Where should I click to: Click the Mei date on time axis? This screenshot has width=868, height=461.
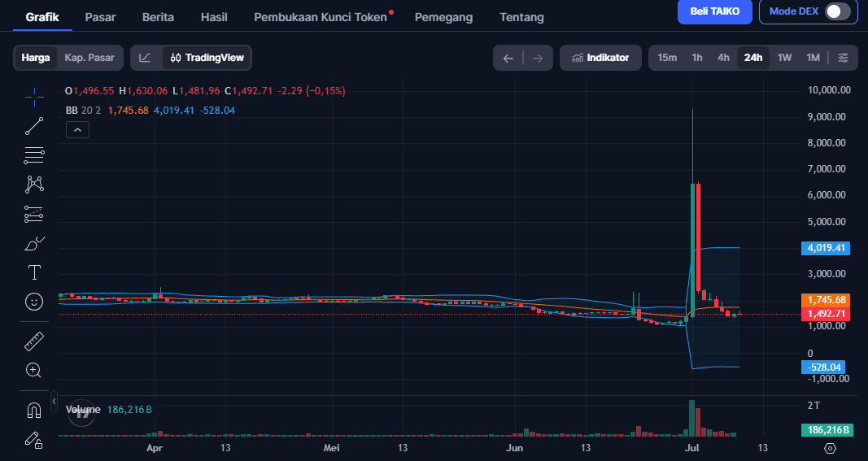332,448
